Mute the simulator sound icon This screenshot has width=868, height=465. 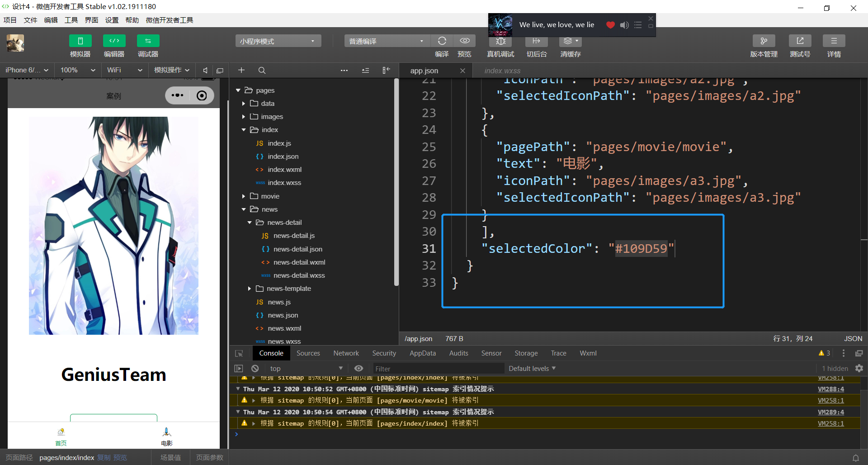[x=205, y=71]
